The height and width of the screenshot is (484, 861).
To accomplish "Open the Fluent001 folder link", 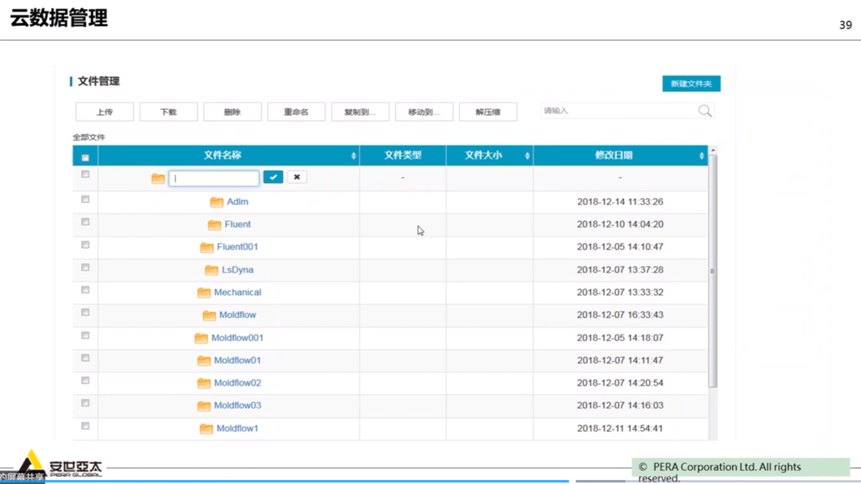I will pos(237,247).
